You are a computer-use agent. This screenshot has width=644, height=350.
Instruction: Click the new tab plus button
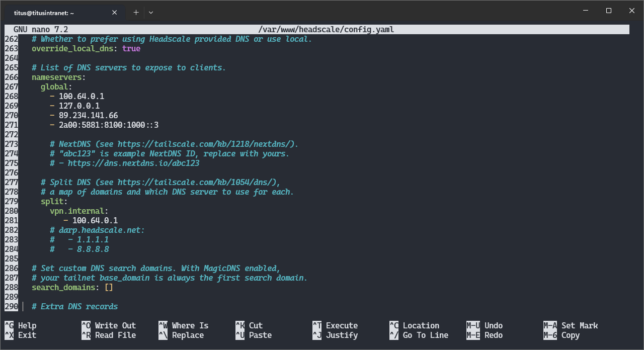[x=136, y=12]
